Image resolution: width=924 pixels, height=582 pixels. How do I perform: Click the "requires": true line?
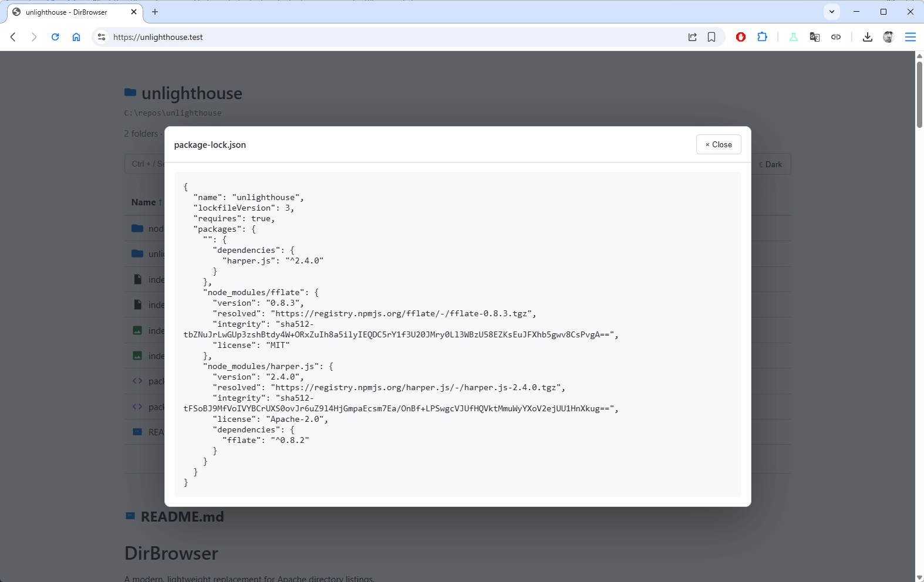tap(234, 218)
